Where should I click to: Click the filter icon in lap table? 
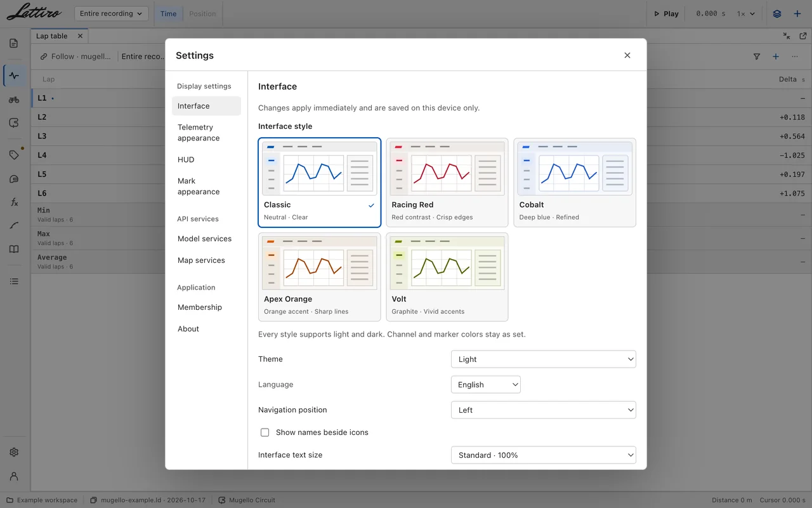tap(757, 57)
